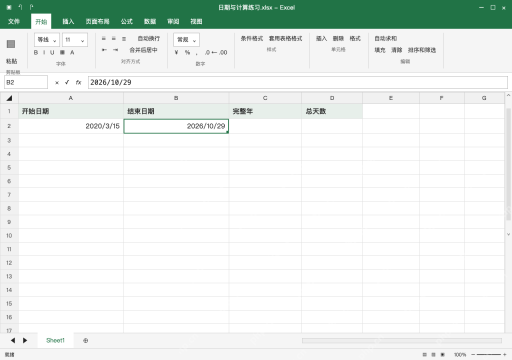Toggle Wrap Text (自动换行)
This screenshot has width=512, height=360.
pyautogui.click(x=149, y=39)
